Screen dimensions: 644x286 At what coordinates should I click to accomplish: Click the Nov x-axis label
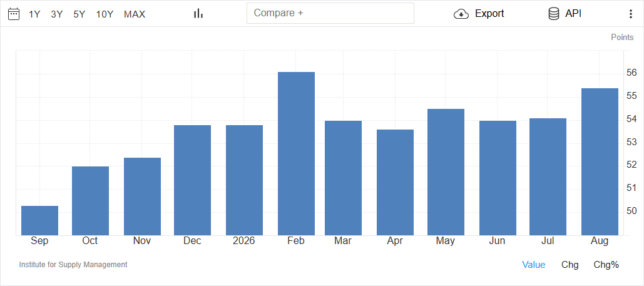142,241
